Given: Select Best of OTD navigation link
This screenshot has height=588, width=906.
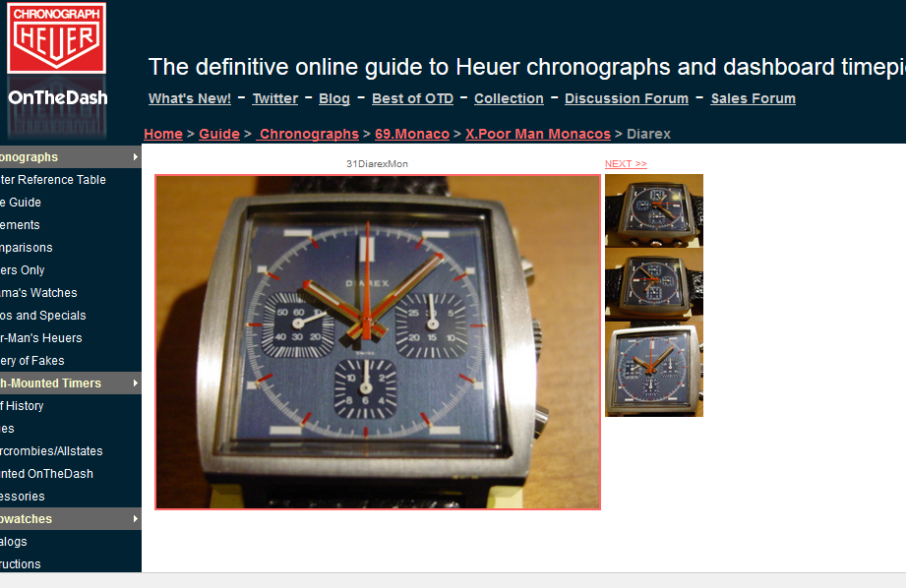Looking at the screenshot, I should coord(412,98).
